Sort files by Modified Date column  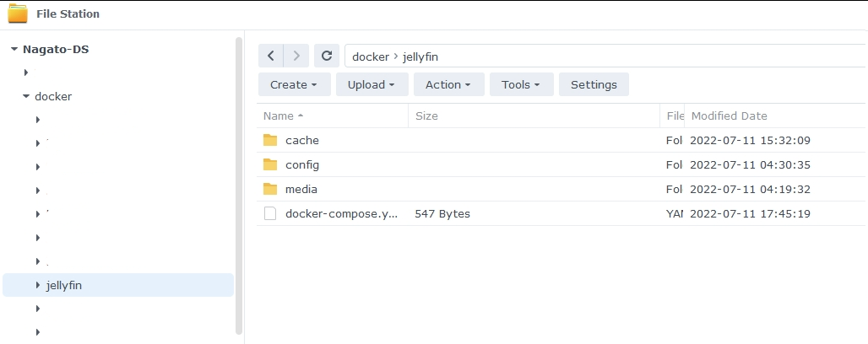[x=729, y=116]
